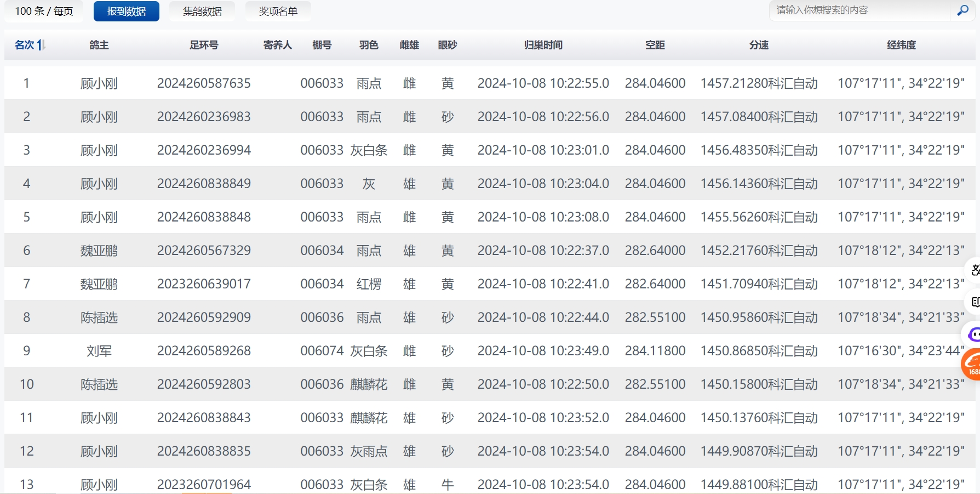Click owner 顾小刚 in rank 1 row
The height and width of the screenshot is (494, 980).
coord(99,83)
